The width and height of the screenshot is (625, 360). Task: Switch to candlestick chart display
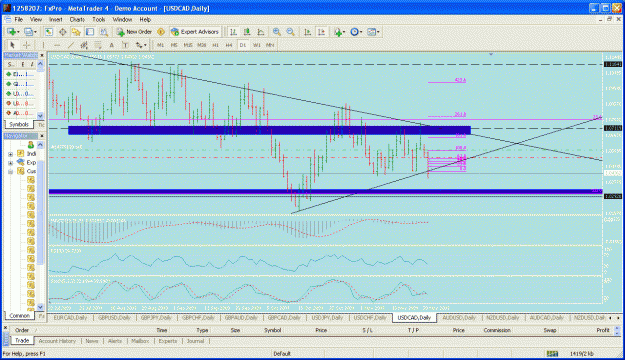247,32
